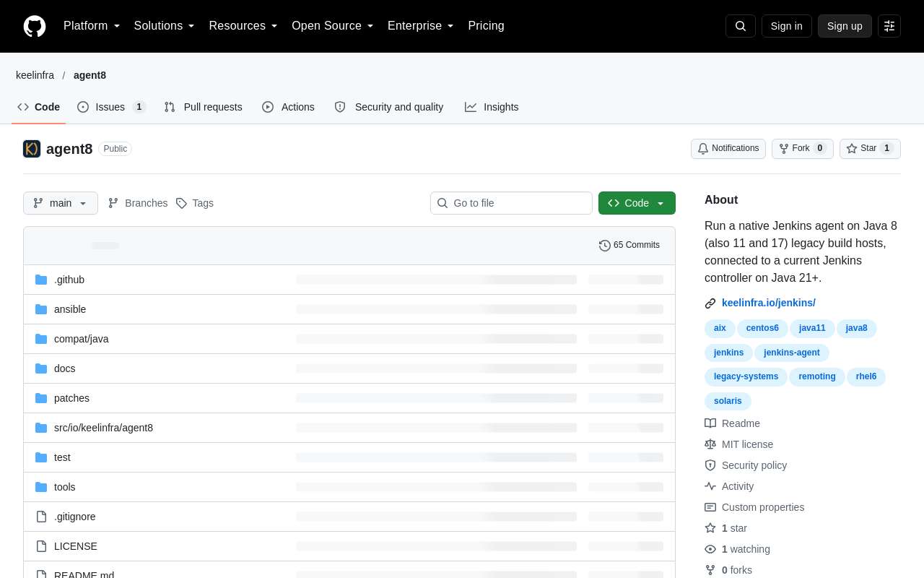This screenshot has width=924, height=578.
Task: Open the .gitignore file
Action: pos(75,517)
